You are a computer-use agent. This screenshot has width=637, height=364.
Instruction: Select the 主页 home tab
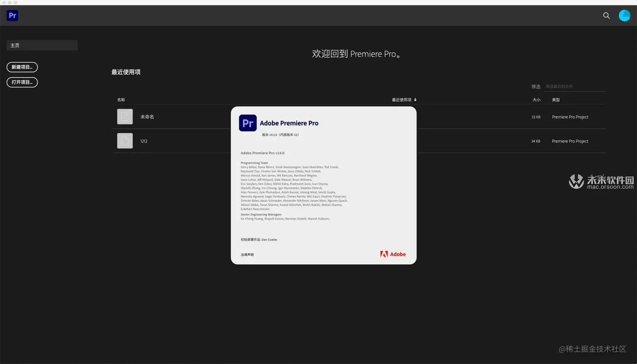coord(42,45)
